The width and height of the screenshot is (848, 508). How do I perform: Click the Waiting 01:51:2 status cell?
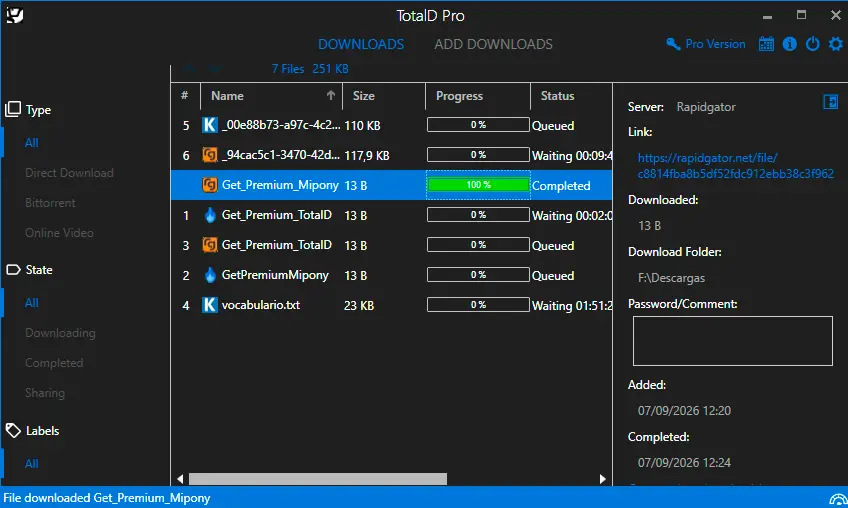572,306
